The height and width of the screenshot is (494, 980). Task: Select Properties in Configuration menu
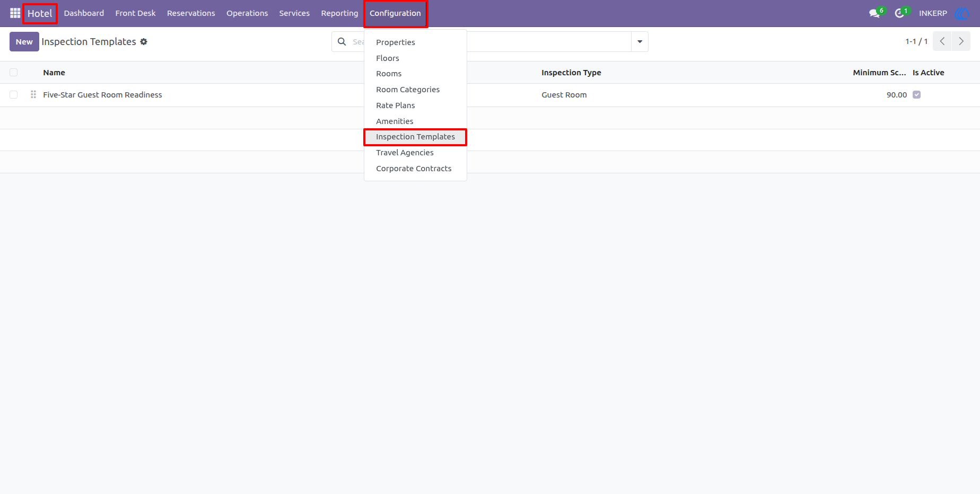(x=415, y=42)
